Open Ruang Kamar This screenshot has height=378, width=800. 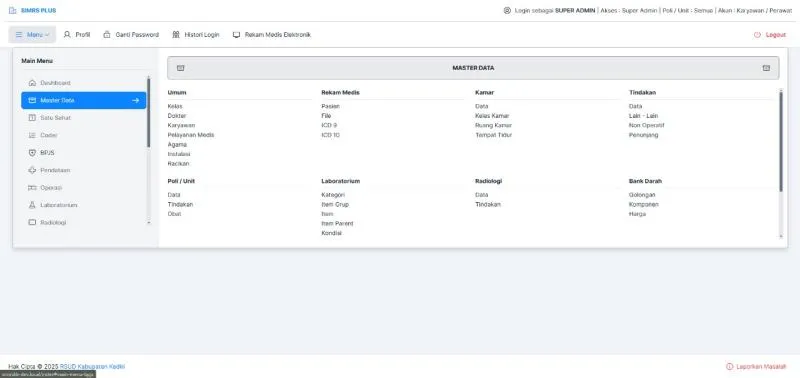[493, 125]
